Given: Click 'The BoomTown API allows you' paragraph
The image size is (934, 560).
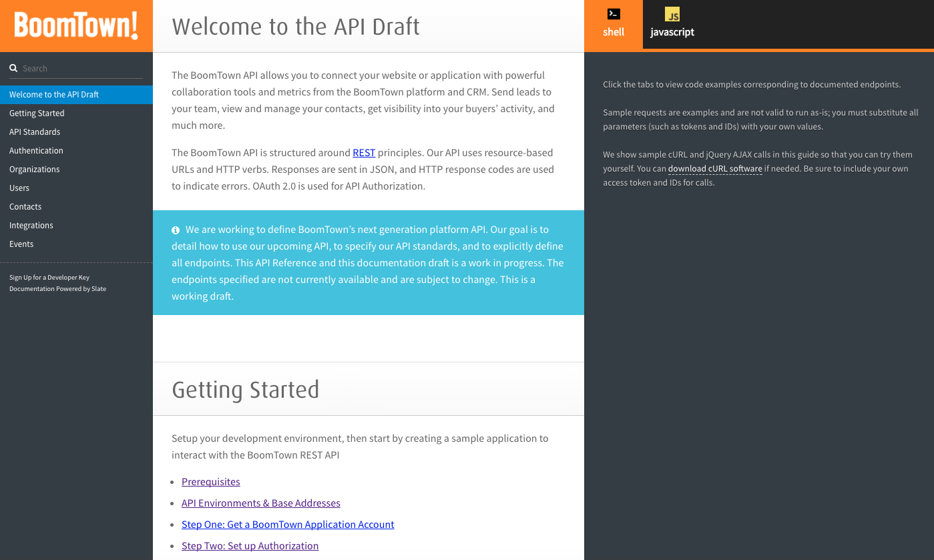Looking at the screenshot, I should (363, 100).
